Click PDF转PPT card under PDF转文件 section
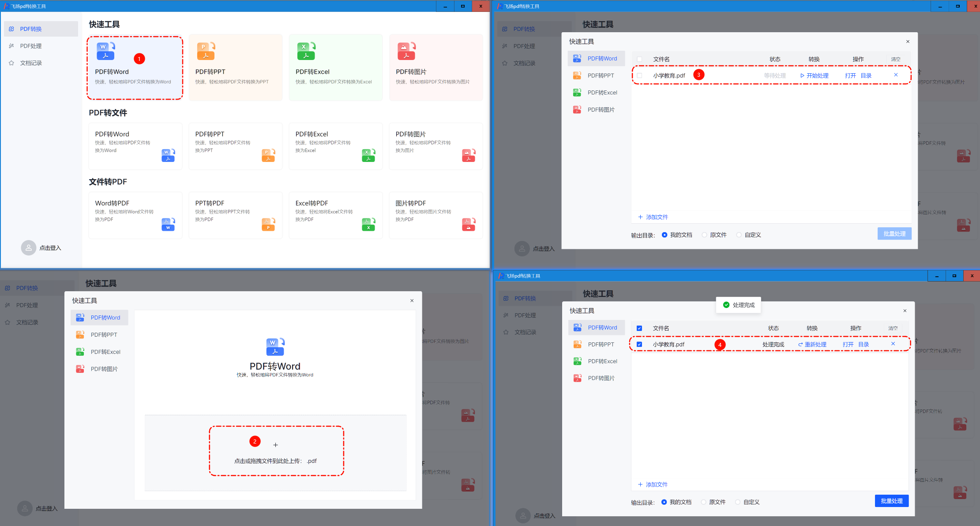 pyautogui.click(x=236, y=146)
